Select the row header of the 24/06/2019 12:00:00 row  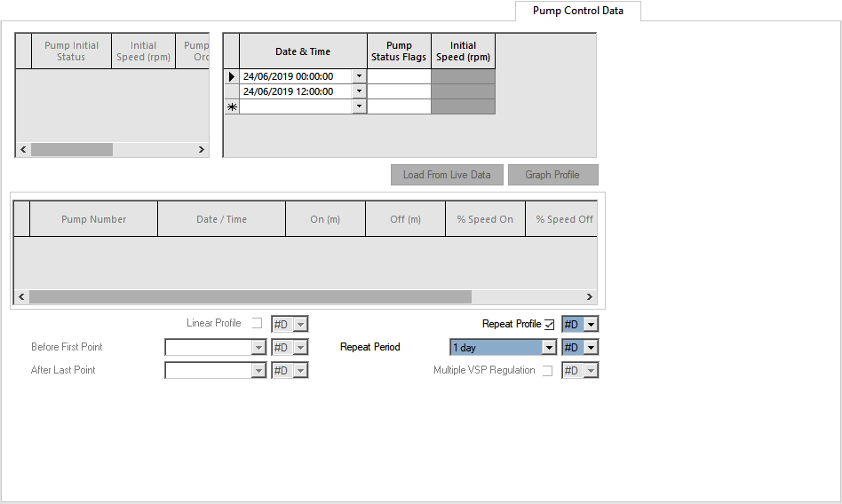pos(232,91)
